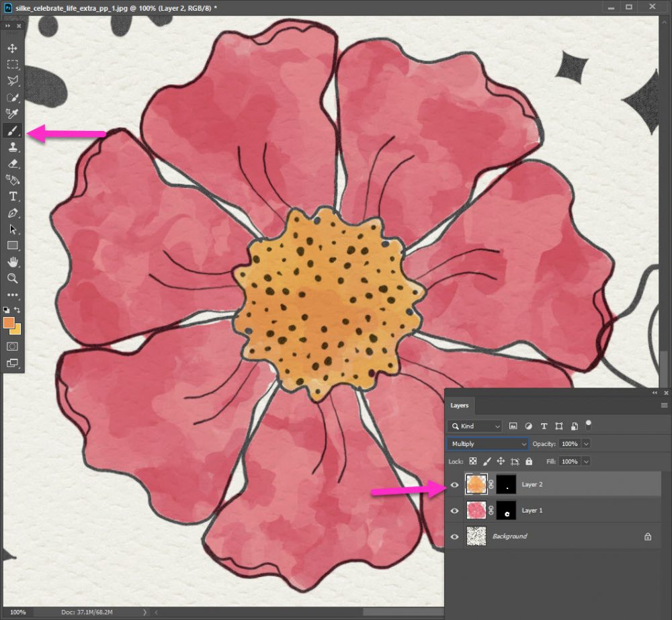Click the orange foreground color swatch
672x620 pixels.
[x=9, y=323]
